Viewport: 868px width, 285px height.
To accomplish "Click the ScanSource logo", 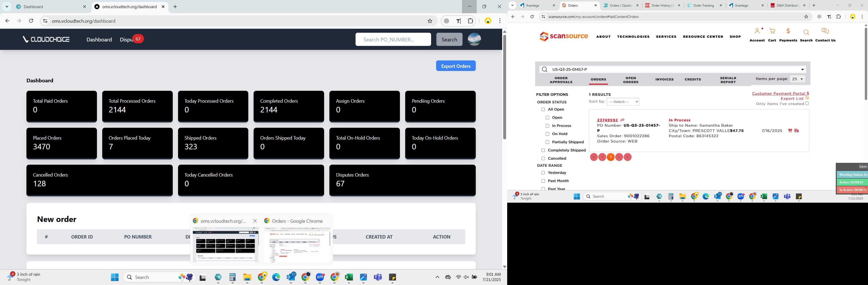I will tap(564, 36).
